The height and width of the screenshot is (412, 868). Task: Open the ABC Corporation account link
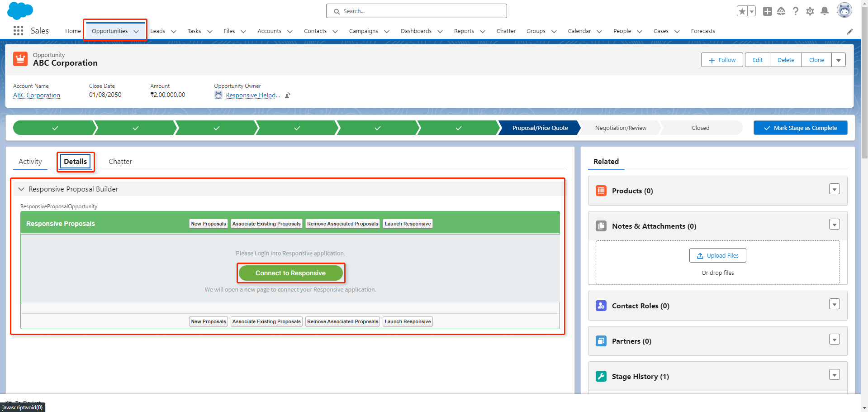point(37,95)
